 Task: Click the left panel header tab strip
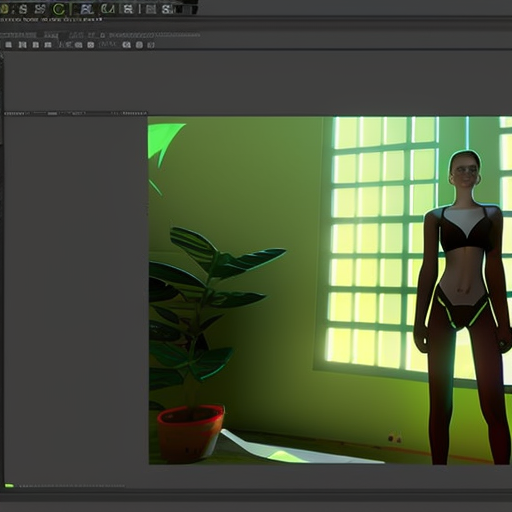76,113
